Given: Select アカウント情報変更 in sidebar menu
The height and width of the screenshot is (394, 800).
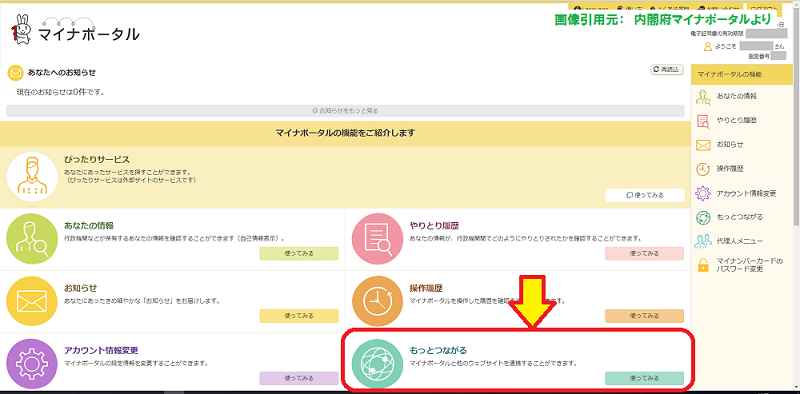Looking at the screenshot, I should tap(746, 193).
